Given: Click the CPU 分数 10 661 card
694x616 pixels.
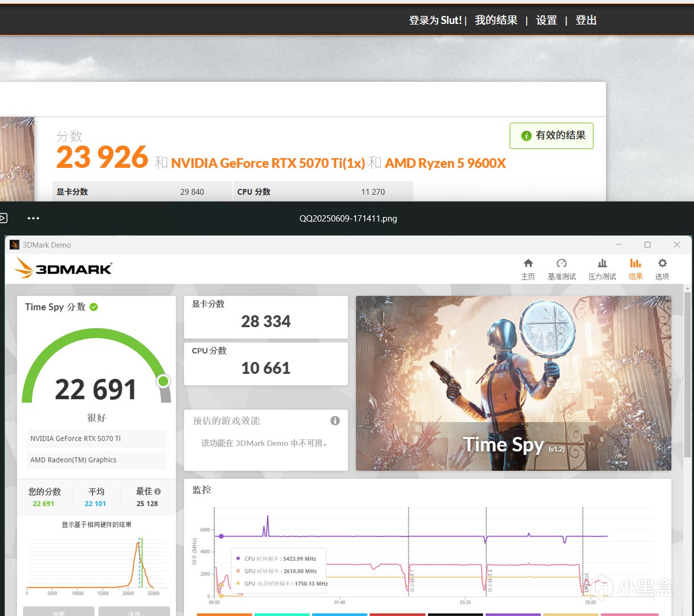Looking at the screenshot, I should 265,364.
